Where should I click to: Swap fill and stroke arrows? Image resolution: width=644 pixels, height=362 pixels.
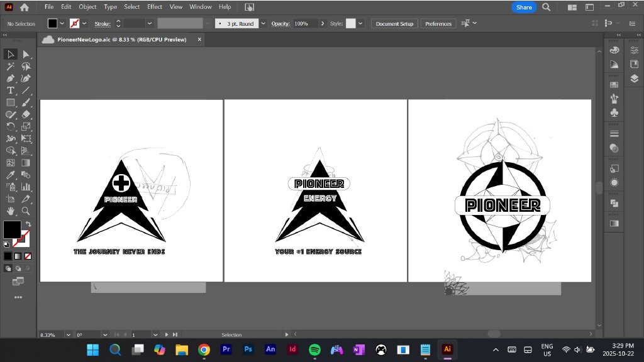[x=28, y=224]
